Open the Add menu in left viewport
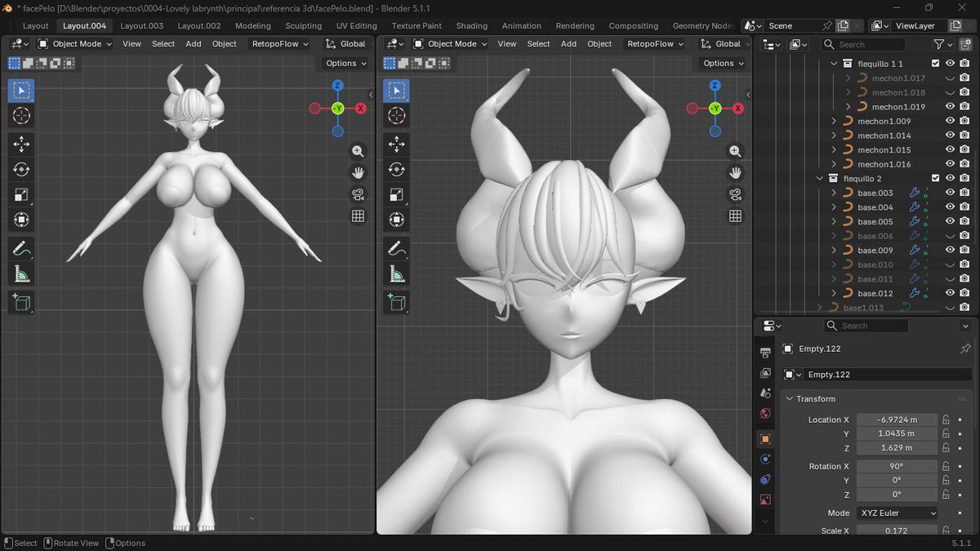The width and height of the screenshot is (980, 551). (194, 44)
